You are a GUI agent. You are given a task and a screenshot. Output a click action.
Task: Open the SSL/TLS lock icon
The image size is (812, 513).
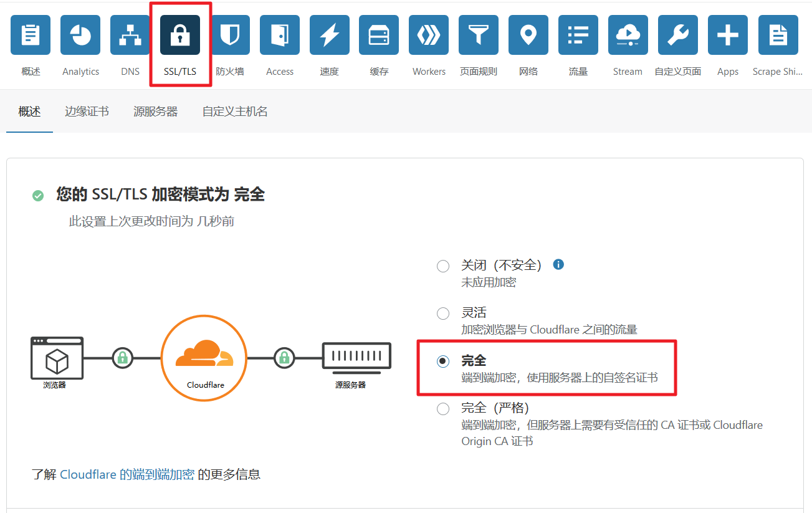[x=180, y=35]
